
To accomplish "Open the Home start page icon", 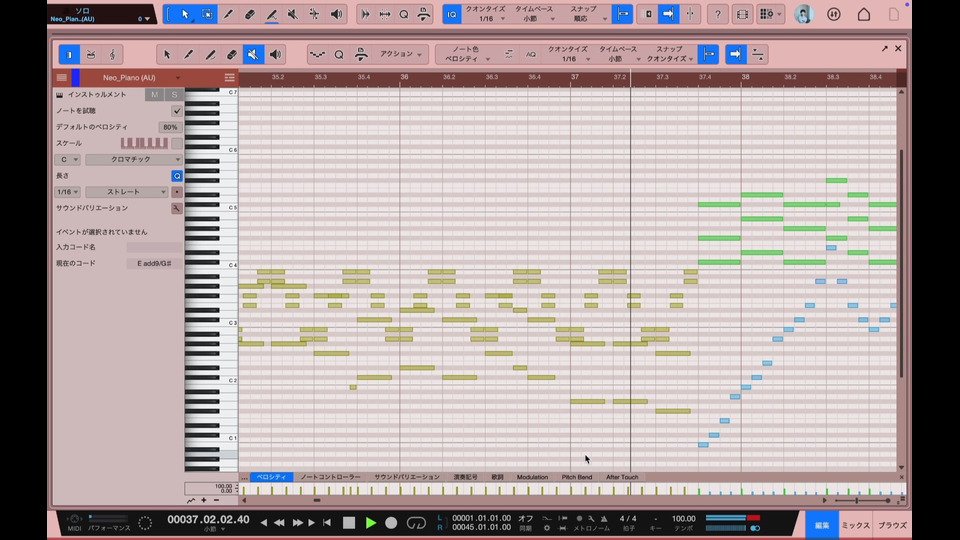I will pos(863,14).
